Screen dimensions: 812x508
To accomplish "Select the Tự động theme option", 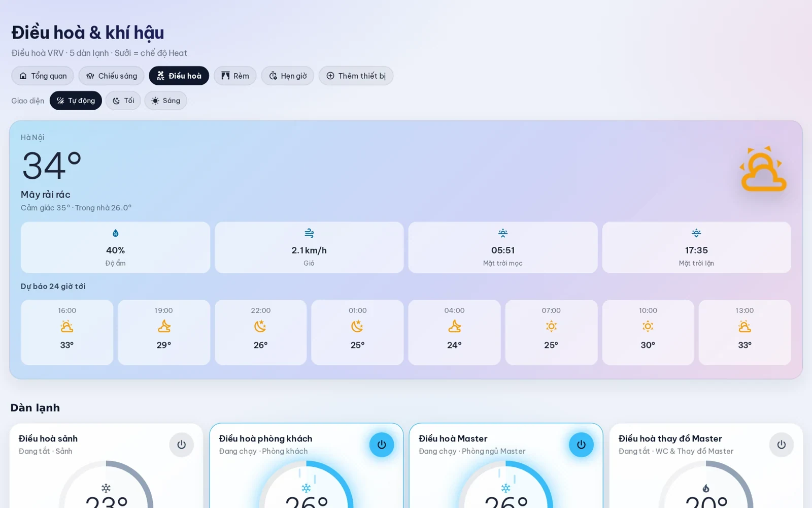I will [x=76, y=101].
